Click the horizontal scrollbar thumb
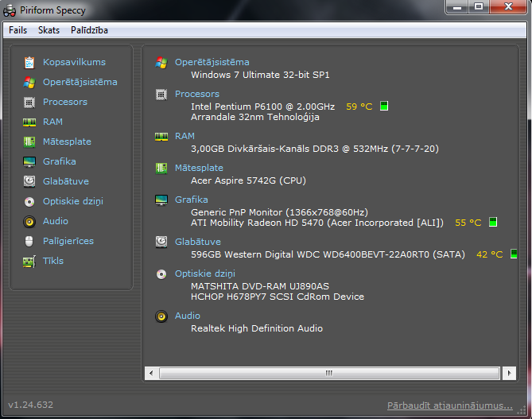Image resolution: width=532 pixels, height=419 pixels. coord(329,373)
